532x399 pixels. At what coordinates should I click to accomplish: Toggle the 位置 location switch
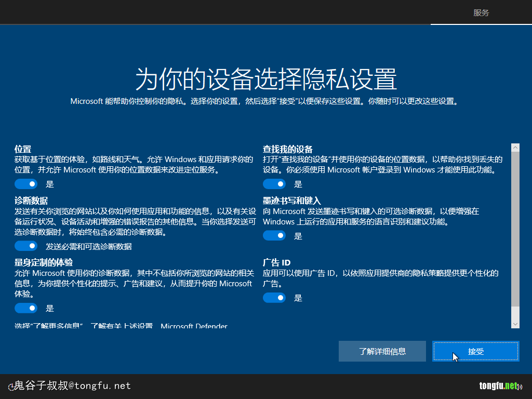pos(26,184)
